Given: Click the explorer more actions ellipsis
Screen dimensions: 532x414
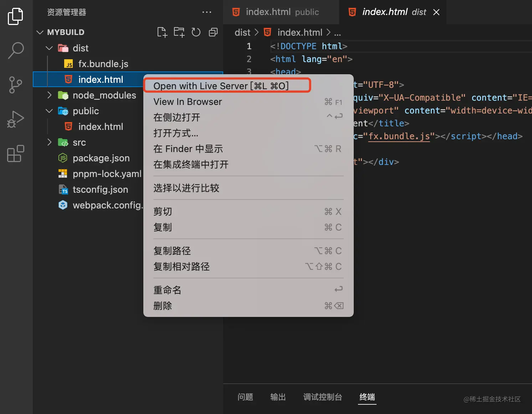Looking at the screenshot, I should click(207, 12).
